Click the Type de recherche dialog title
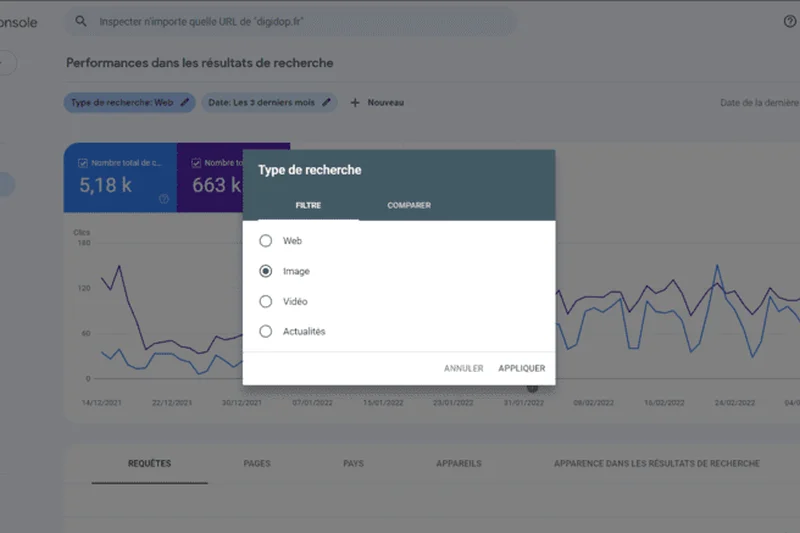800x533 pixels. (x=310, y=170)
